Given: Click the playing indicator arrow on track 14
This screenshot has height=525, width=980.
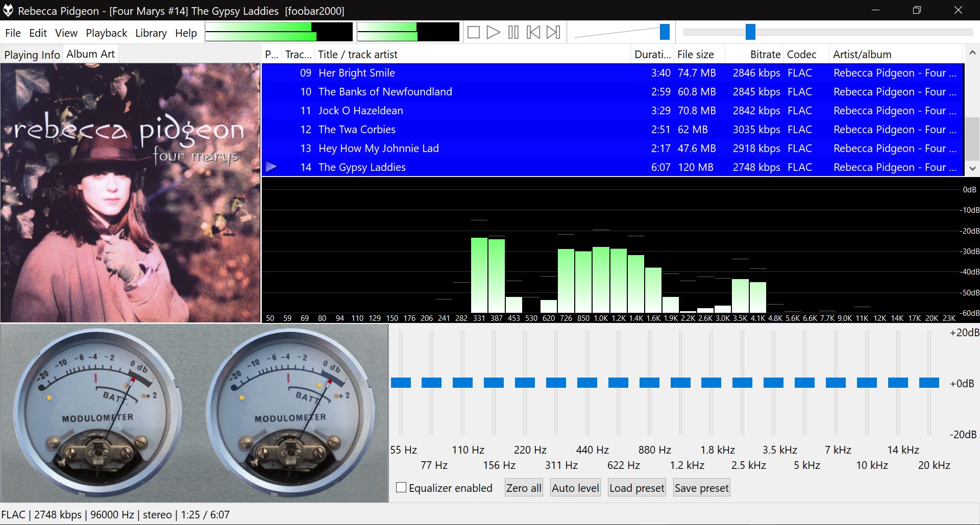Looking at the screenshot, I should point(272,166).
